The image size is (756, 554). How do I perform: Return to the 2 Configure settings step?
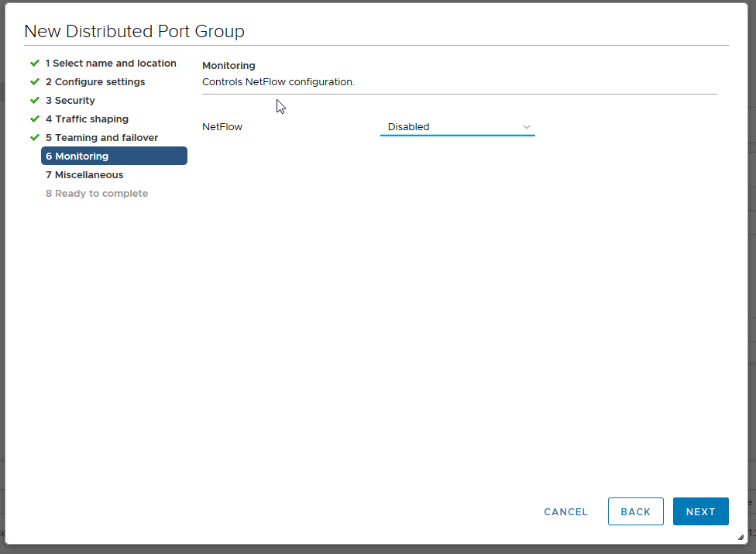[x=94, y=81]
